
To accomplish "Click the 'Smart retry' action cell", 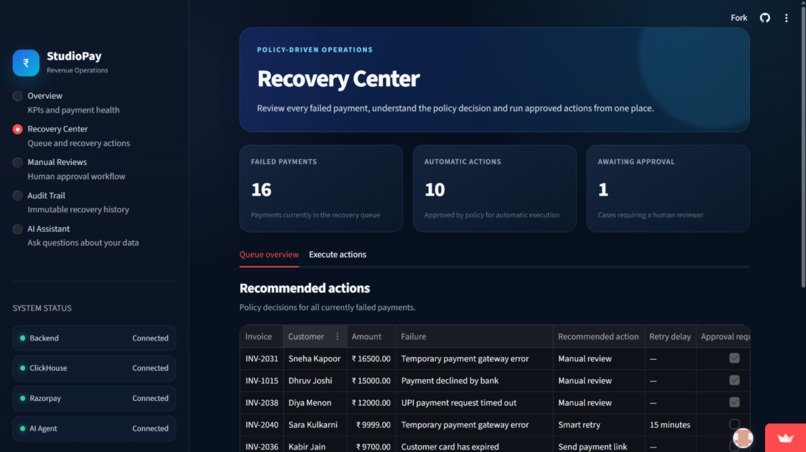I will [598, 425].
